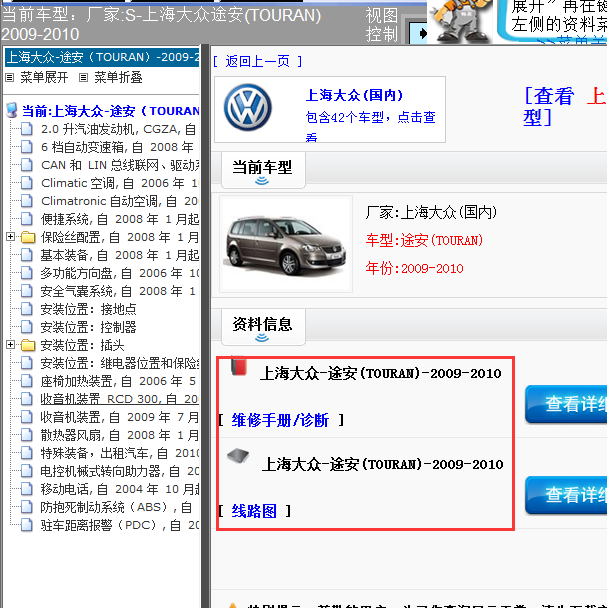Click the arrow button in view control
Viewport: 607px width, 608px height.
pyautogui.click(x=419, y=33)
